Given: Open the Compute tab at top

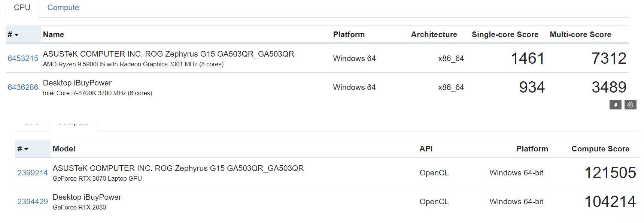Looking at the screenshot, I should (x=63, y=7).
